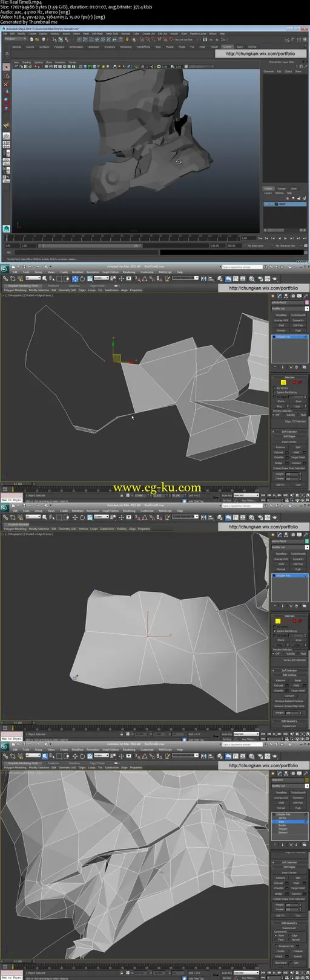Enable Ignore Backfacing checkbox in Edge 172 frame
This screenshot has width=310, height=980.
(x=275, y=392)
